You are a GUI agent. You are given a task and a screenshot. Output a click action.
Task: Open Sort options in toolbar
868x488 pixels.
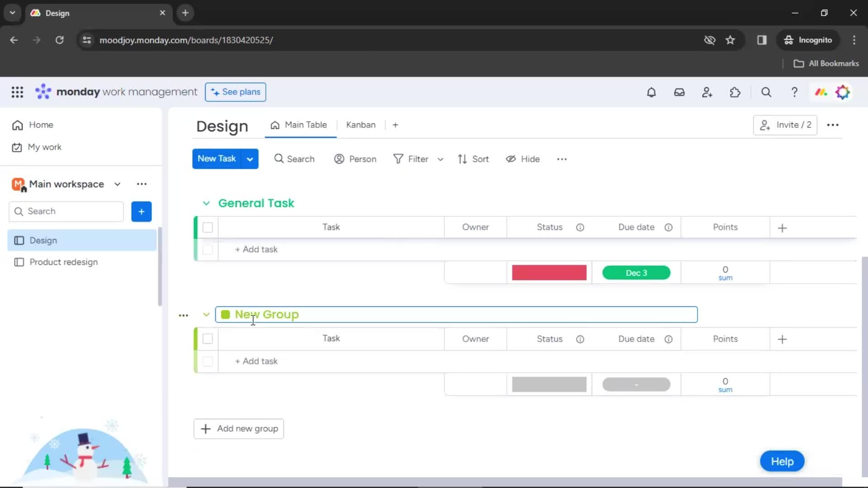[473, 159]
